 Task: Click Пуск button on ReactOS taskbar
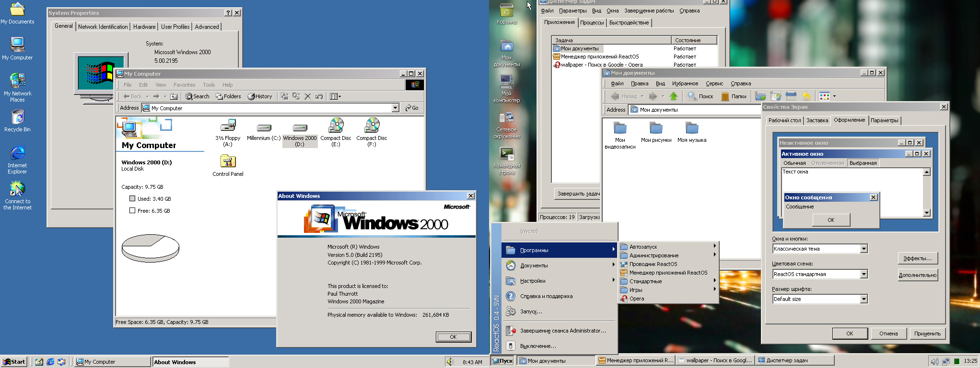pos(503,361)
